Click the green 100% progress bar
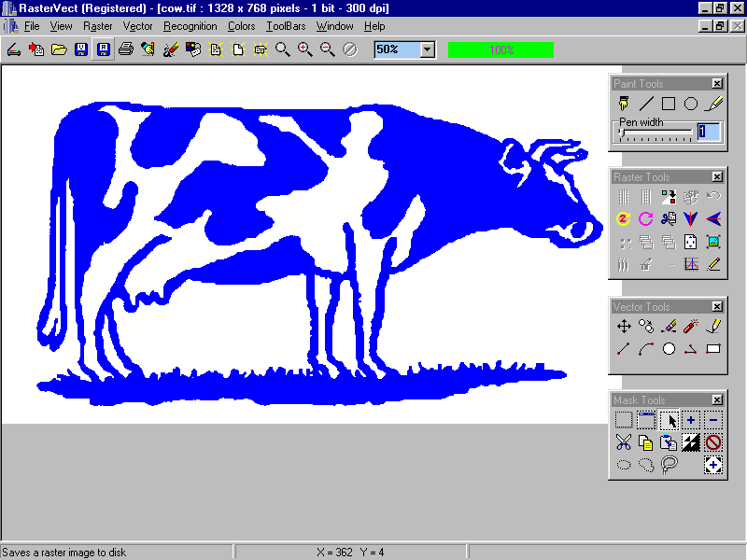 500,50
